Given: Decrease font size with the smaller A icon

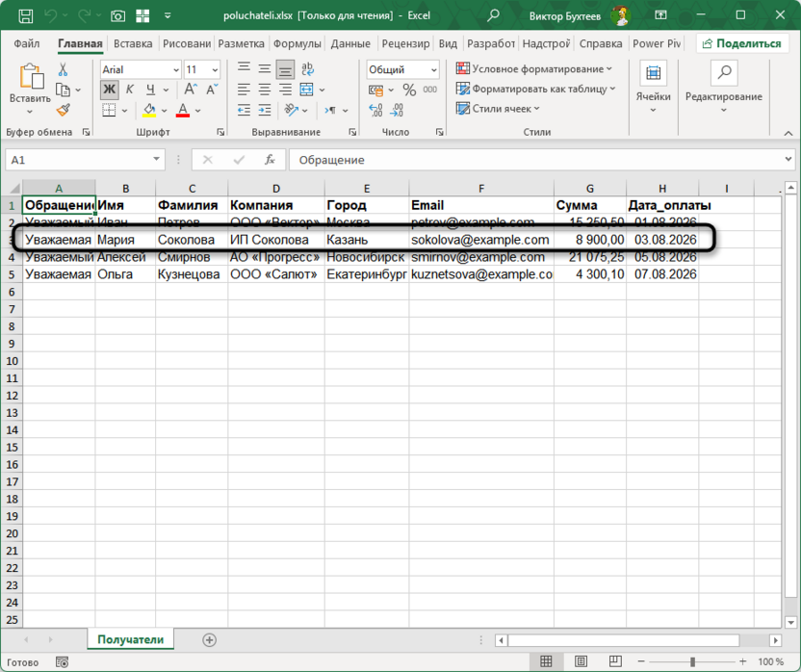Looking at the screenshot, I should [x=212, y=90].
